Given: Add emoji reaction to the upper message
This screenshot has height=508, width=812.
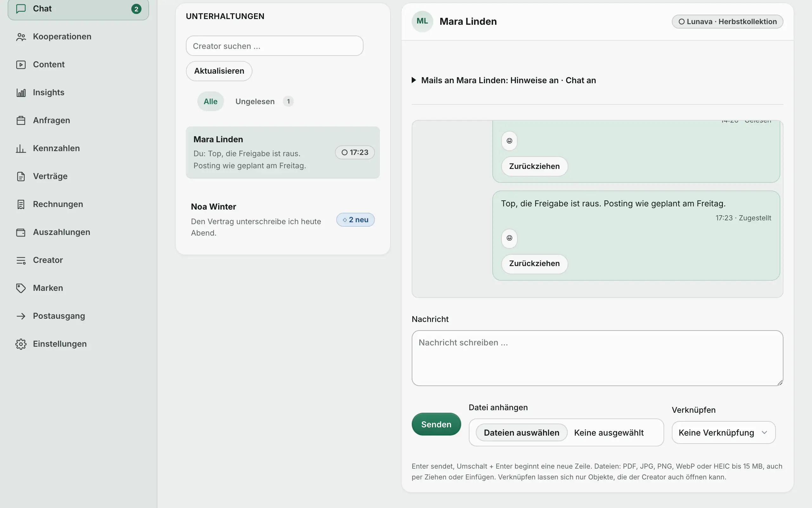Looking at the screenshot, I should pyautogui.click(x=509, y=141).
